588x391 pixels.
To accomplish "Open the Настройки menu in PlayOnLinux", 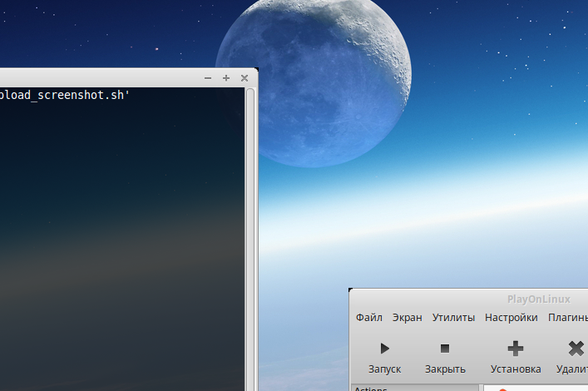I will (x=511, y=318).
